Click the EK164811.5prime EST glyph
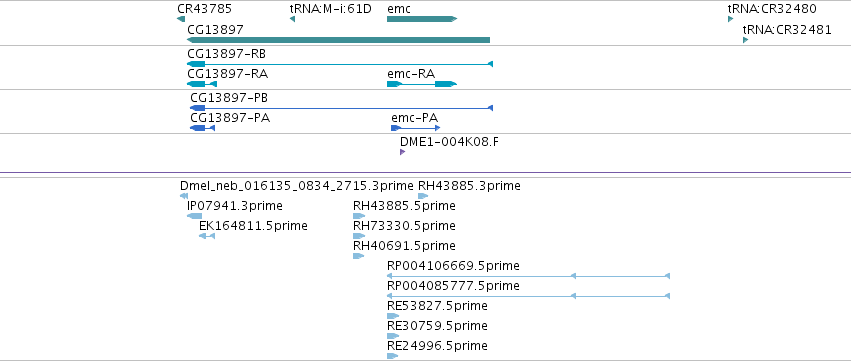The width and height of the screenshot is (851, 361). (207, 236)
